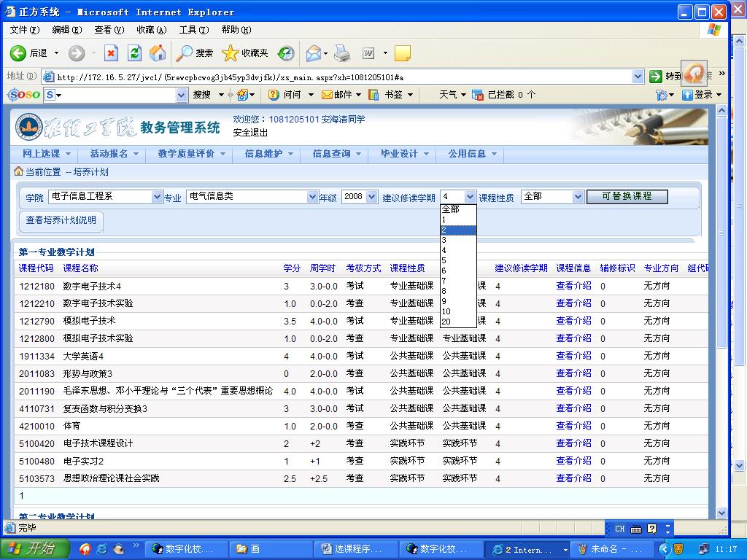Click the 可替换课程 button

tap(627, 196)
